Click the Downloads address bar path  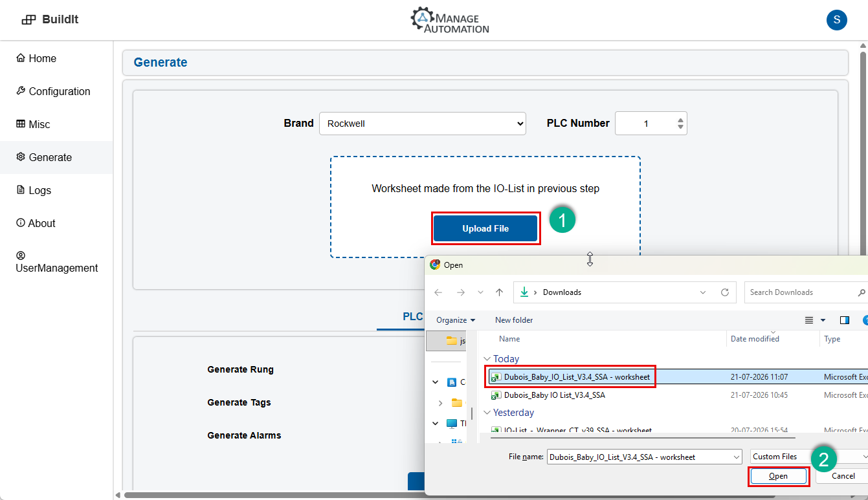562,292
